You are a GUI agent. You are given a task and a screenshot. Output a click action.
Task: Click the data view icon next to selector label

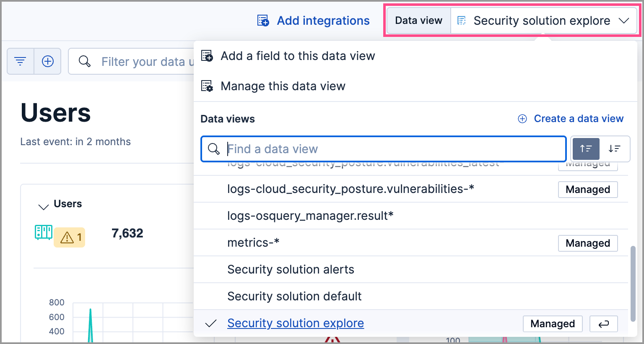click(x=462, y=20)
